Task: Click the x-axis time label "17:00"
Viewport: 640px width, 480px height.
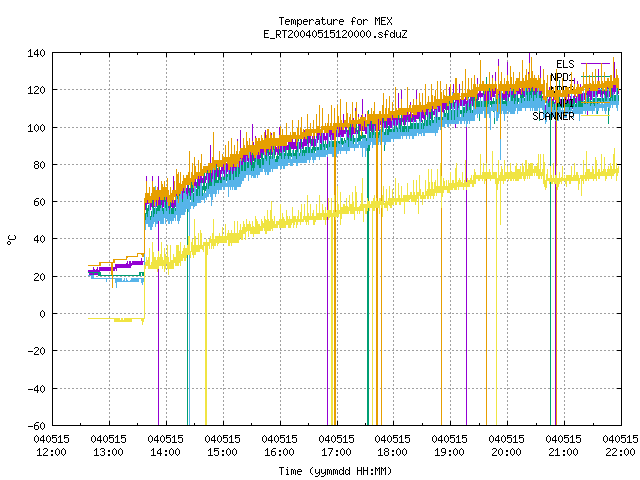Action: coord(336,452)
